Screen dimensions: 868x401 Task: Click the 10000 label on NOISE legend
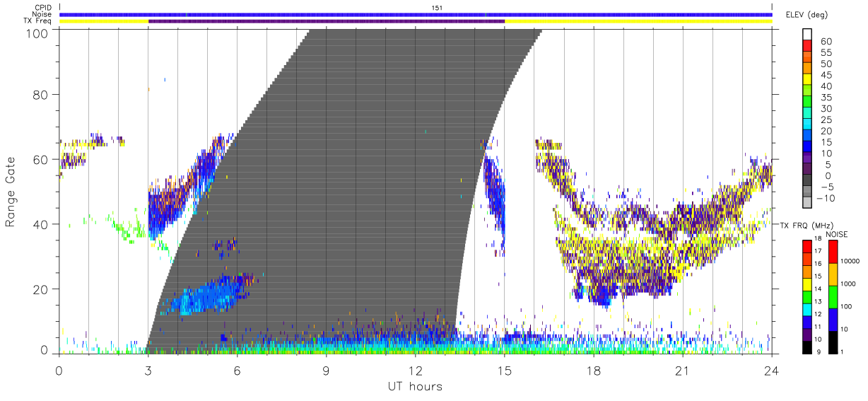[851, 262]
